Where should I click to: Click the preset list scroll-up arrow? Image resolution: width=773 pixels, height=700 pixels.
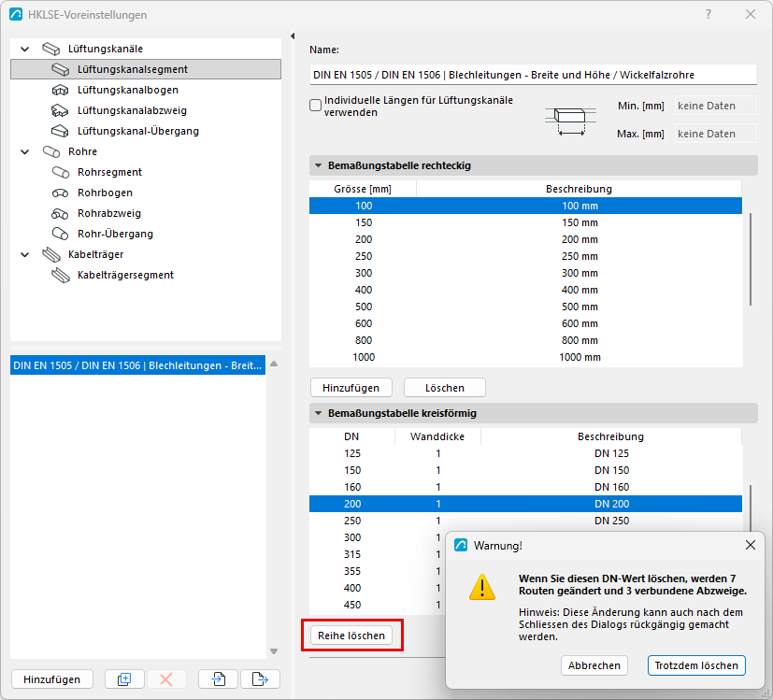click(x=274, y=364)
